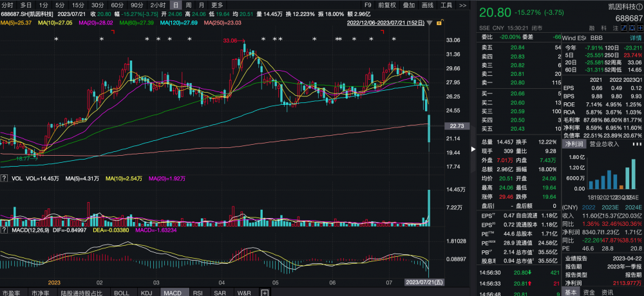Image resolution: width=644 pixels, height=296 pixels.
Task: Toggle the MA(120)=27.69 line legend
Action: click(x=178, y=23)
